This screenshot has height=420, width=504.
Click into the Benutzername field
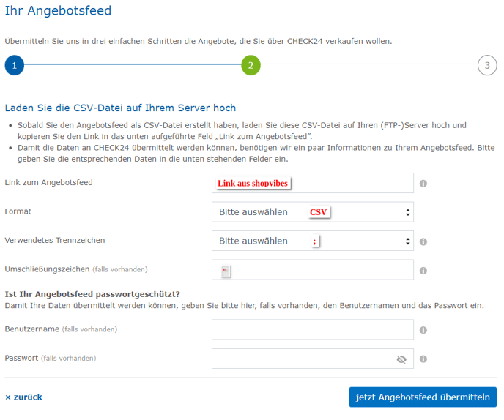[x=312, y=330]
